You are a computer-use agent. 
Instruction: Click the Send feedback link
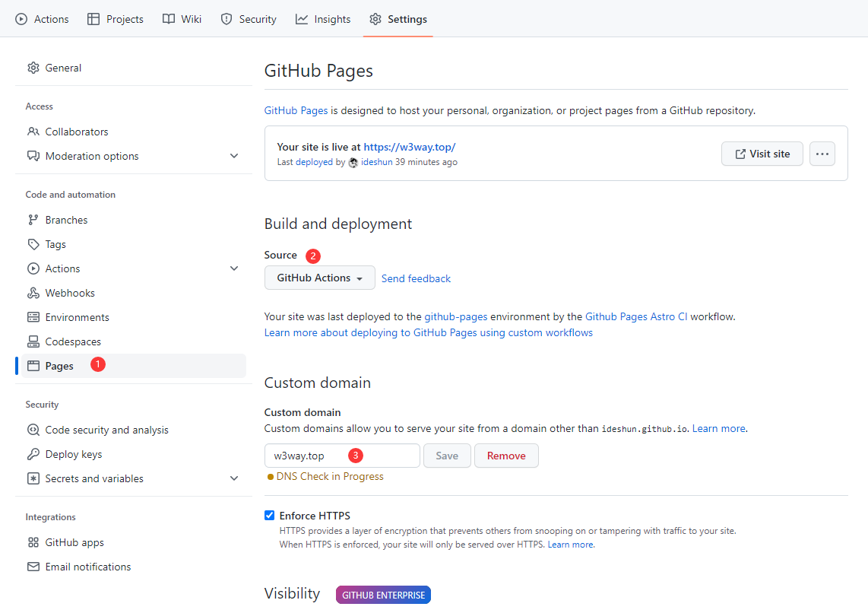click(x=416, y=278)
